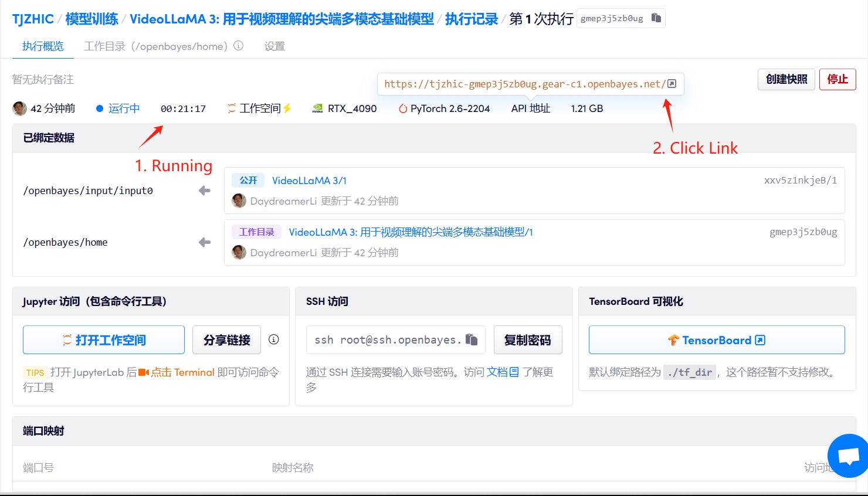This screenshot has height=496, width=868.
Task: Click the info icon beside 工作目录 tab
Action: [239, 46]
